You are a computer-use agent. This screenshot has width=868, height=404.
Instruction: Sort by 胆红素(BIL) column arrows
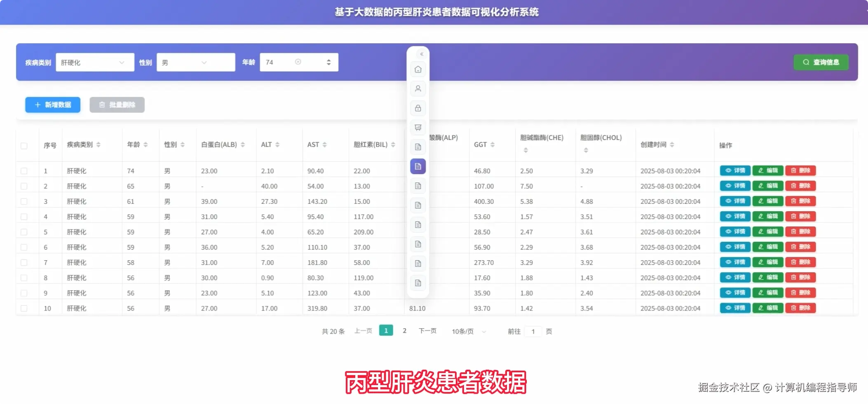pyautogui.click(x=393, y=145)
